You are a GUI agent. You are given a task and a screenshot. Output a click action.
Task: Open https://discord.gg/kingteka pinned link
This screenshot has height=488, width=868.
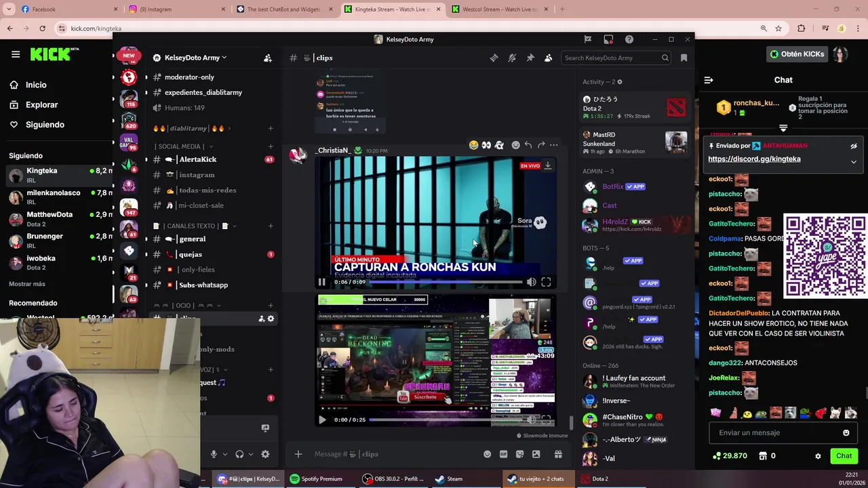coord(754,159)
